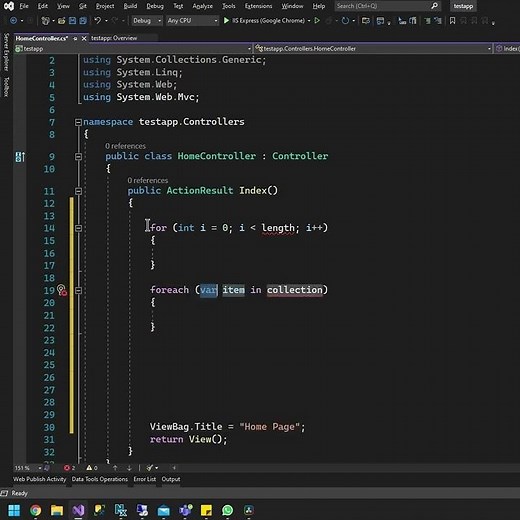The width and height of the screenshot is (520, 520).
Task: Open the undo history dropdown arrow
Action: coord(106,21)
